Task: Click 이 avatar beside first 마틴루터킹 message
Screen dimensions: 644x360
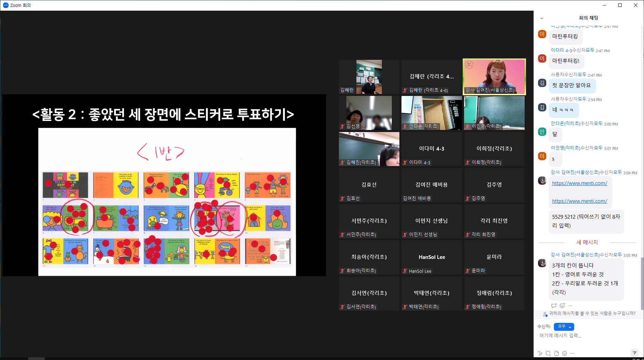Action: (542, 34)
